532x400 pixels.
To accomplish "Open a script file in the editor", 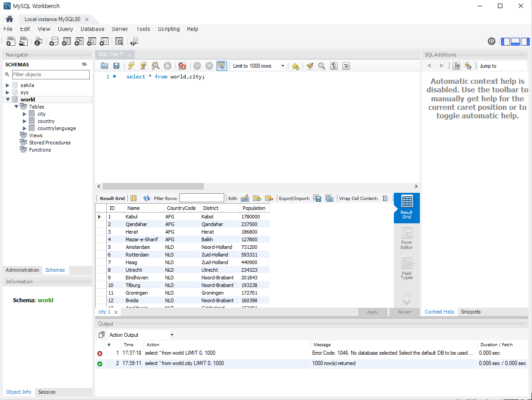I will point(105,66).
